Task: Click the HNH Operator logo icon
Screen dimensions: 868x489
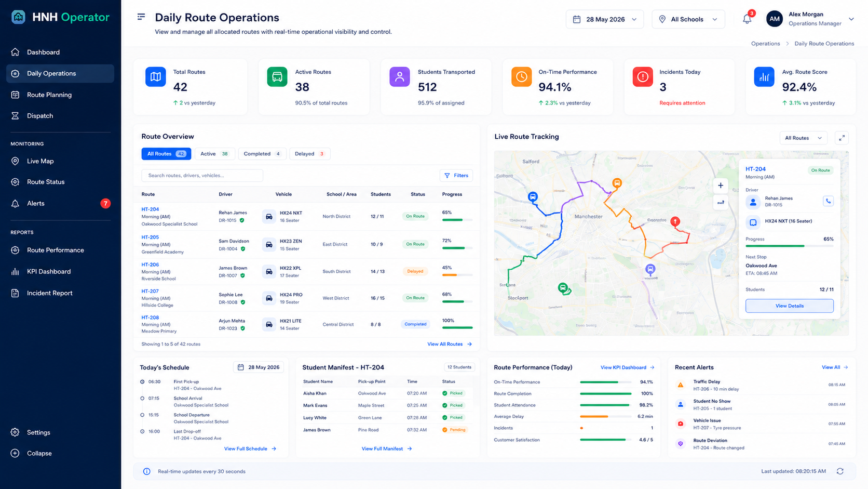Action: [18, 17]
